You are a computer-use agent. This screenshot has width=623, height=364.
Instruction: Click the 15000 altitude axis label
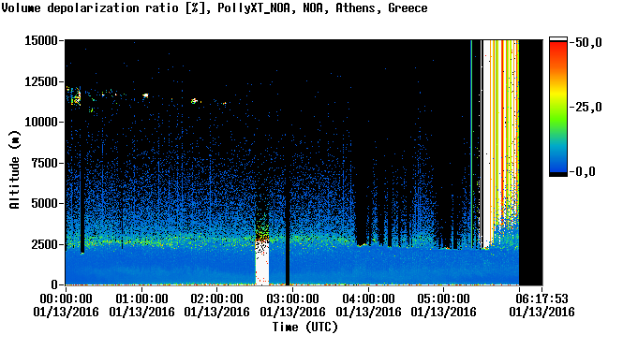click(41, 40)
